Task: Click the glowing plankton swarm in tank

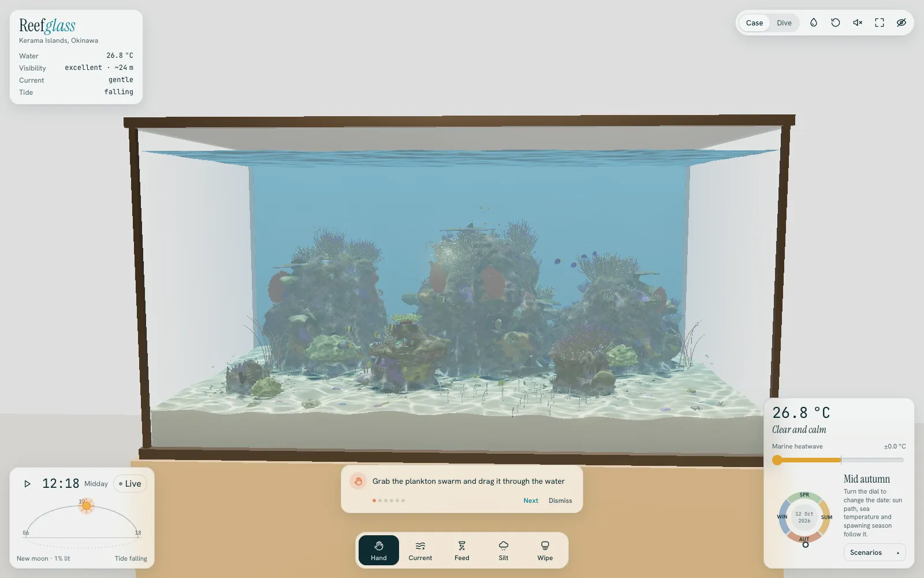Action: [x=452, y=253]
